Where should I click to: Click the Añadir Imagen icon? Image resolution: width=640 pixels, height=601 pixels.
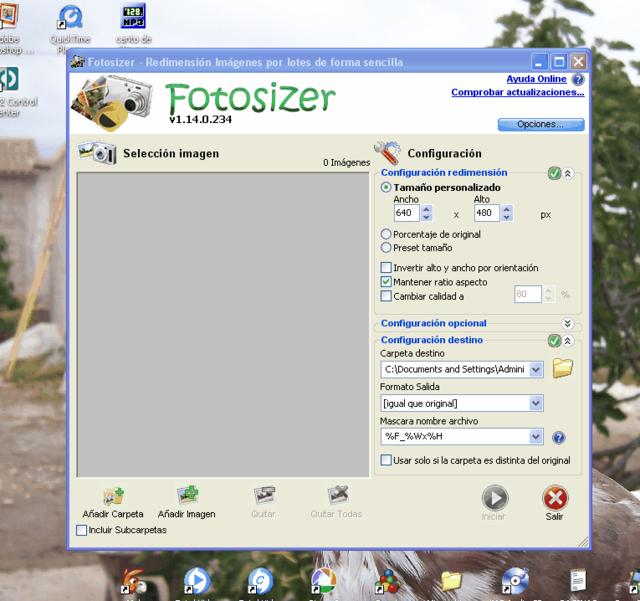187,495
